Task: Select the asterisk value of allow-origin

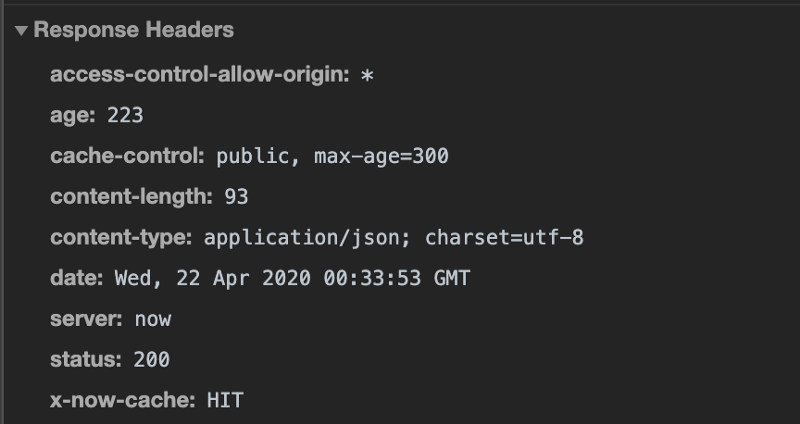Action: click(x=367, y=76)
